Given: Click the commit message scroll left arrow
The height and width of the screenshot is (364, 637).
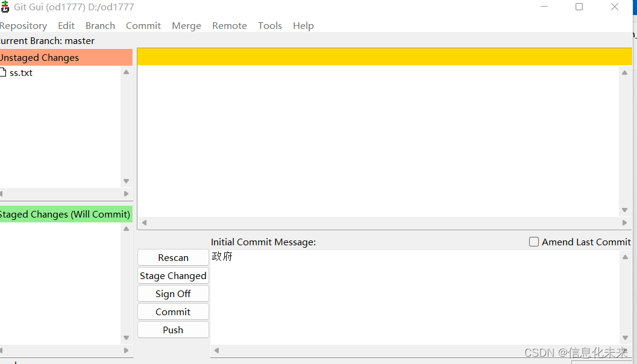Looking at the screenshot, I should [x=216, y=350].
